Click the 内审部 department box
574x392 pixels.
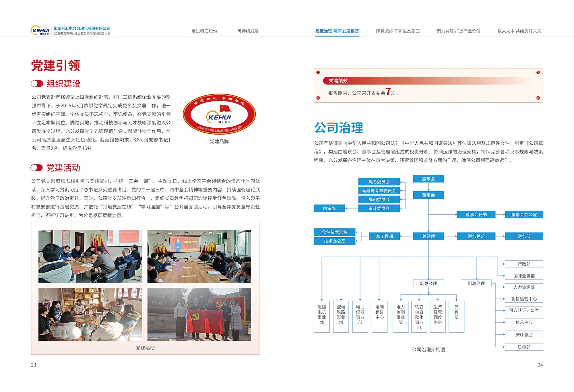click(329, 208)
